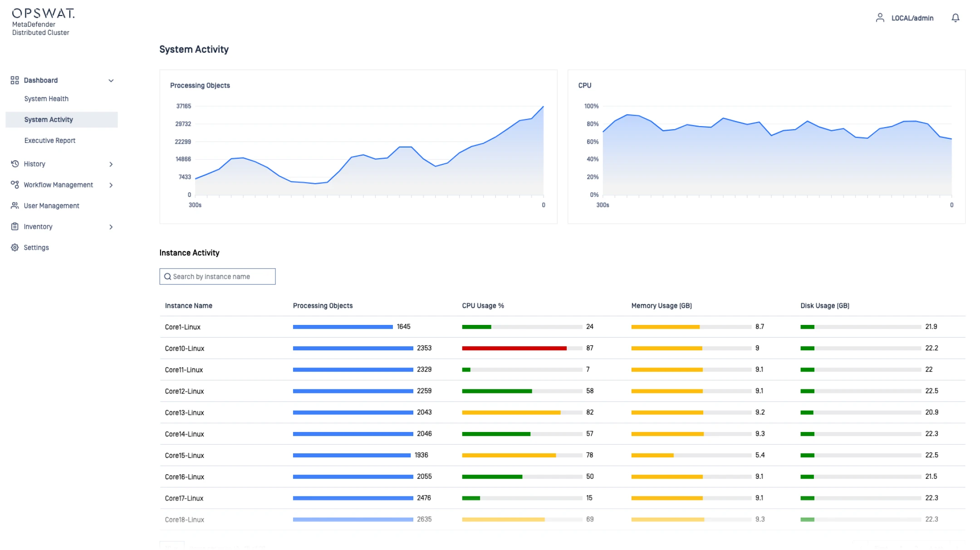The width and height of the screenshot is (980, 550).
Task: Click the Dashboard grid icon
Action: pyautogui.click(x=15, y=80)
